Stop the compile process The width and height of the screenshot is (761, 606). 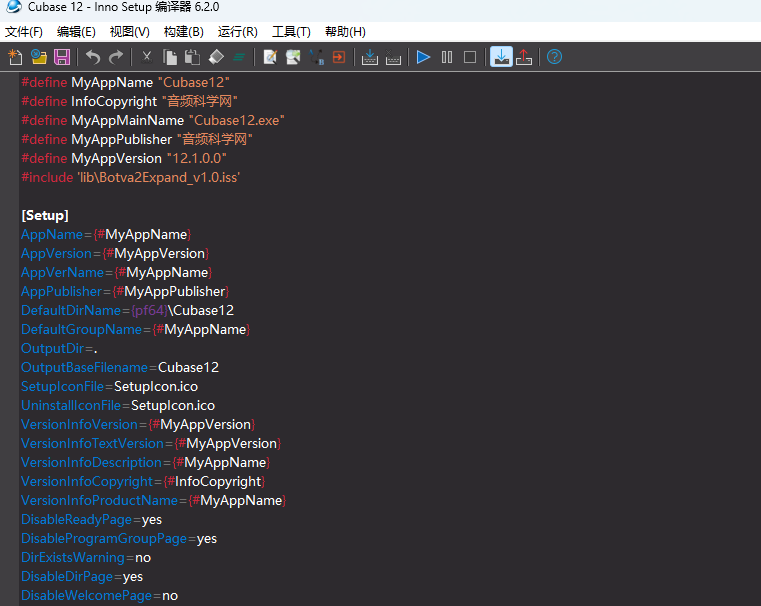[x=393, y=57]
